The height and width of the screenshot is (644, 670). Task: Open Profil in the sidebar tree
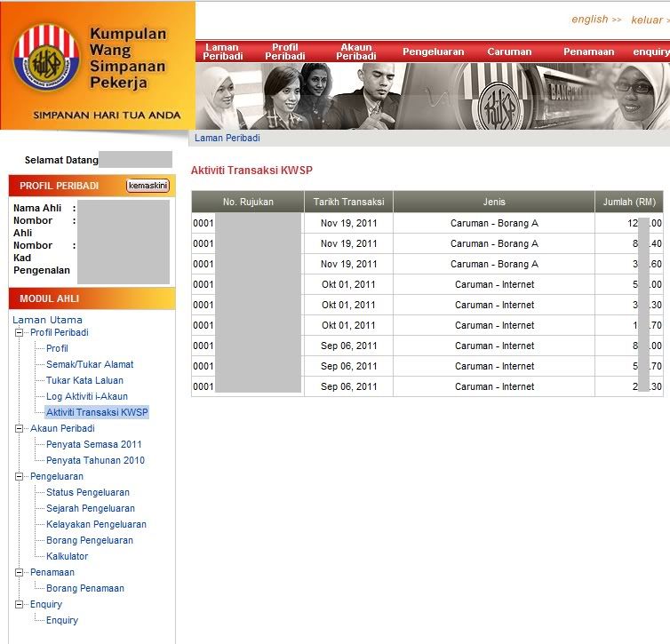(57, 348)
